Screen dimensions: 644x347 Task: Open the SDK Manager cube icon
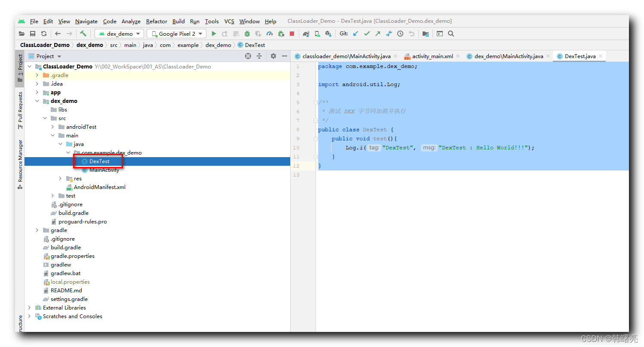click(x=328, y=34)
